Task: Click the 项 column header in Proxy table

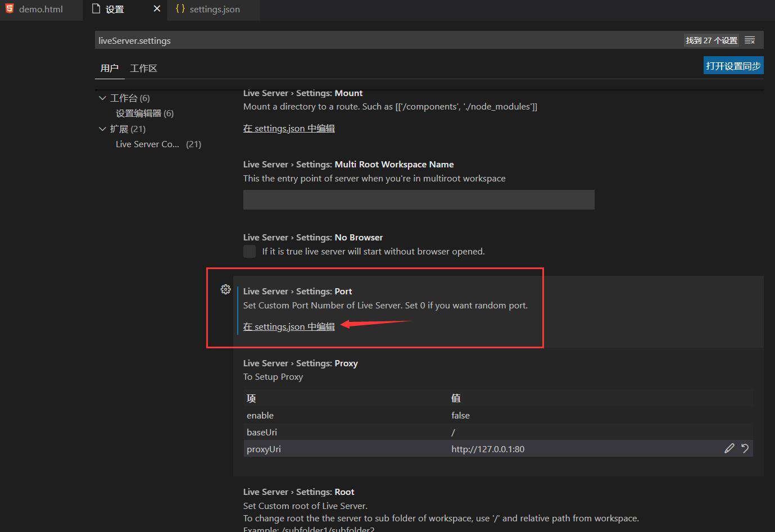Action: point(251,398)
